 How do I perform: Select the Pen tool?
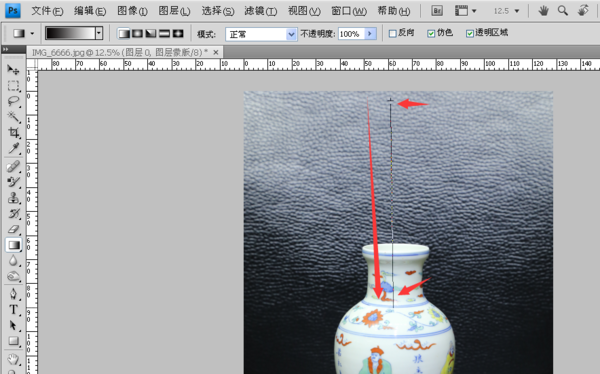pos(13,294)
